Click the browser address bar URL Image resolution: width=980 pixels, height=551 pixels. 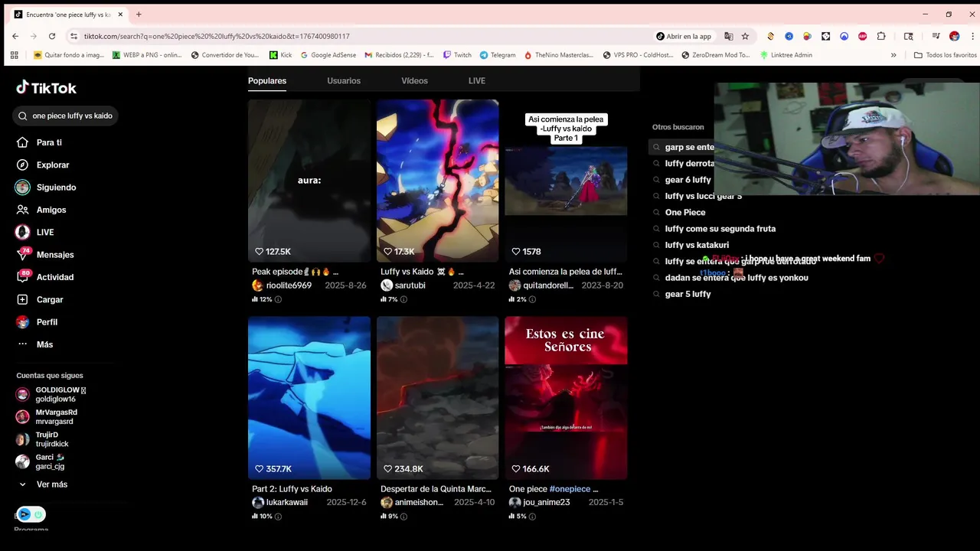[217, 36]
